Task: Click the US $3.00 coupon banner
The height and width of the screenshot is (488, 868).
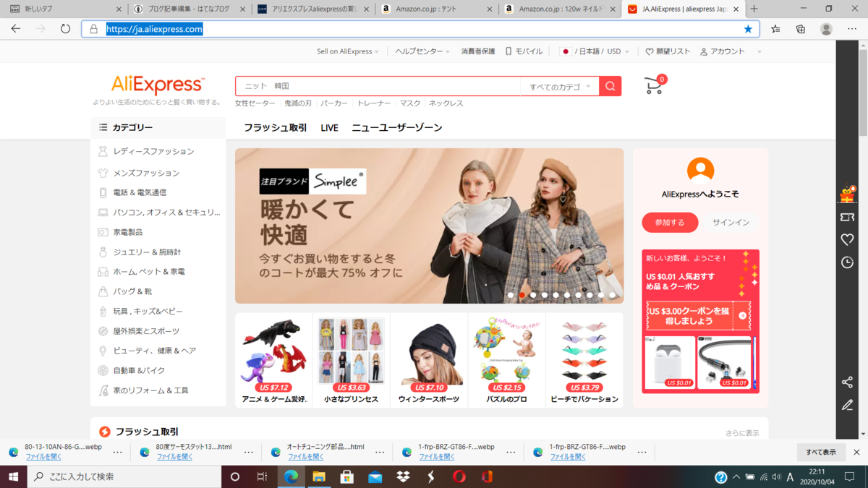Action: (699, 316)
